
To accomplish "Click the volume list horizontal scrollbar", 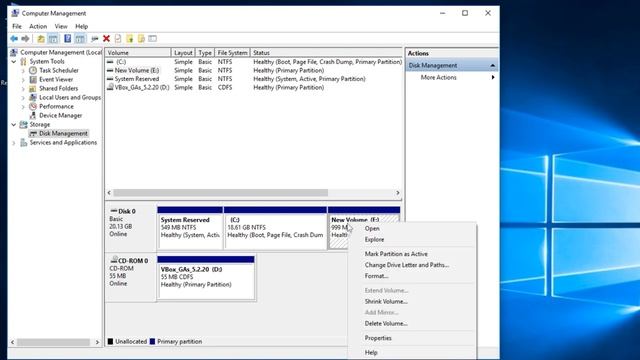I will (x=220, y=193).
